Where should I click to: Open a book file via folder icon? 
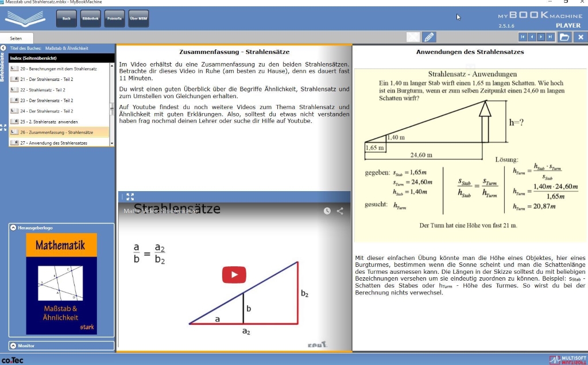[x=565, y=37]
